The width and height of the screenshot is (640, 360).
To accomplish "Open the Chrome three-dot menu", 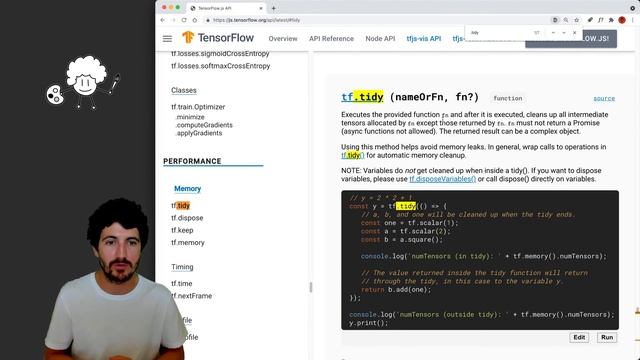I will click(633, 20).
